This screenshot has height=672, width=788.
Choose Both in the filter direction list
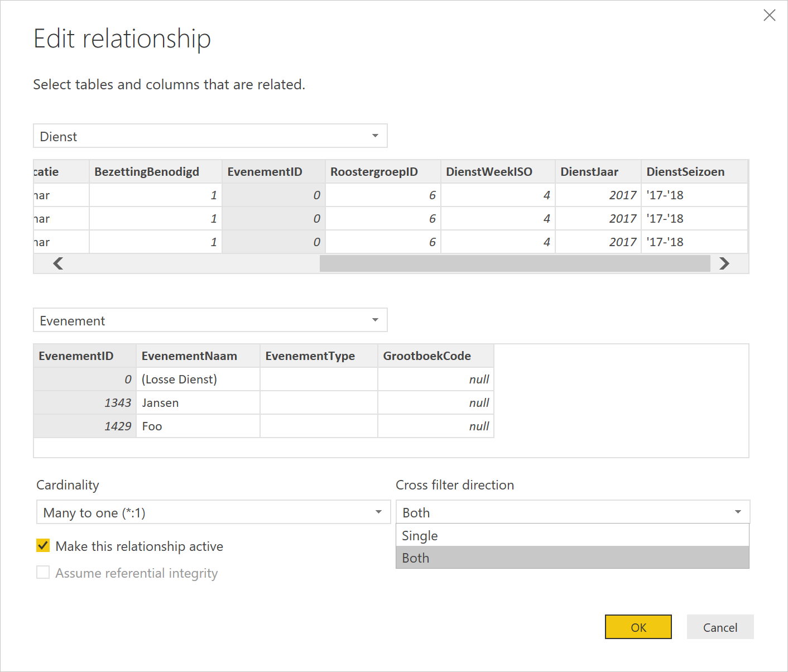573,558
